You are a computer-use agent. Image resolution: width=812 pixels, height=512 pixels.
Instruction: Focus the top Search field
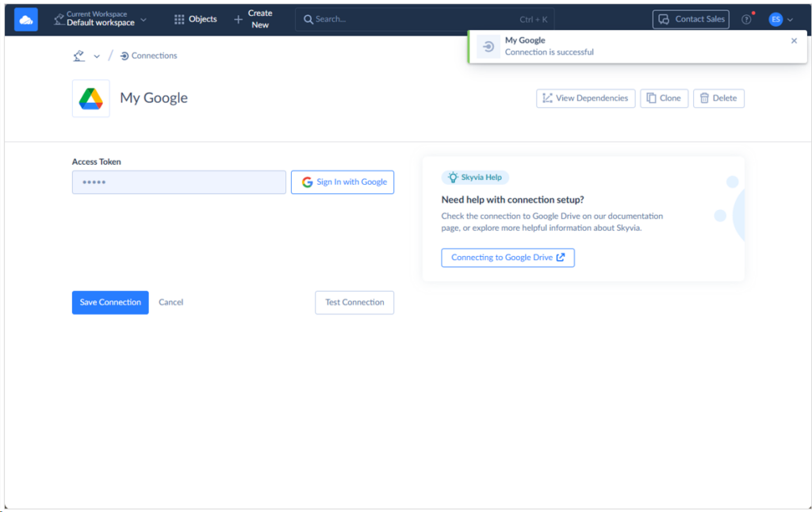[x=425, y=19]
